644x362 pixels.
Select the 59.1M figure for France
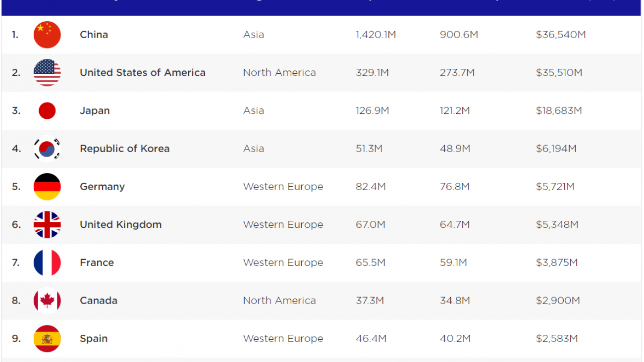453,262
